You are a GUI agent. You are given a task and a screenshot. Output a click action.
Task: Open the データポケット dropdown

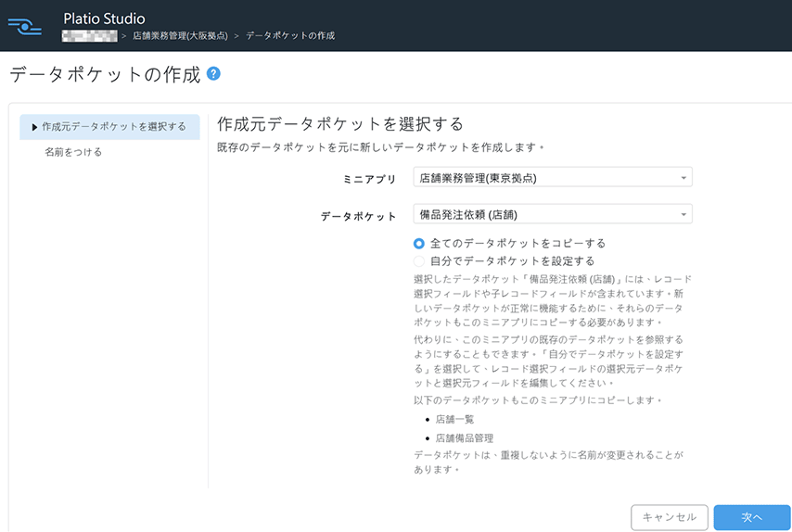click(x=553, y=214)
